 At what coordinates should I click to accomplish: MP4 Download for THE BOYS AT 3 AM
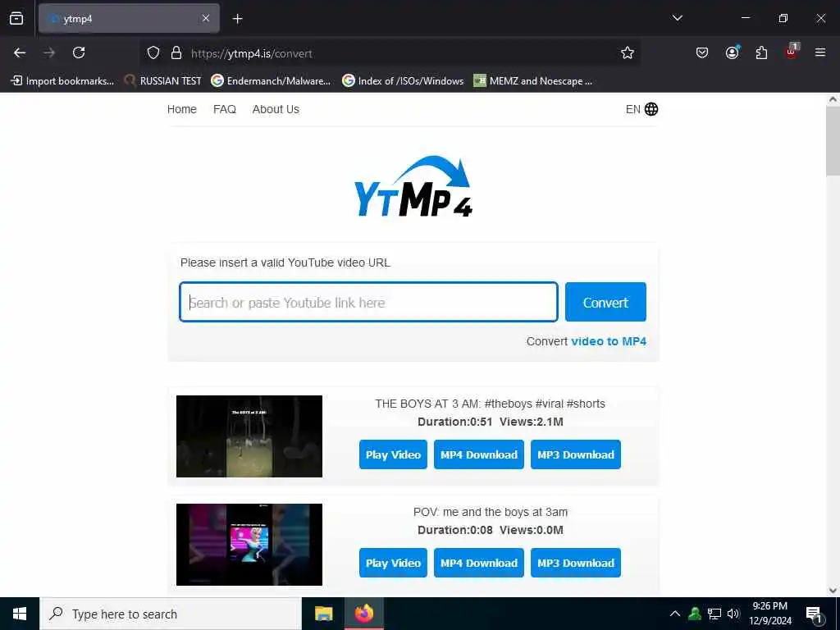tap(479, 454)
